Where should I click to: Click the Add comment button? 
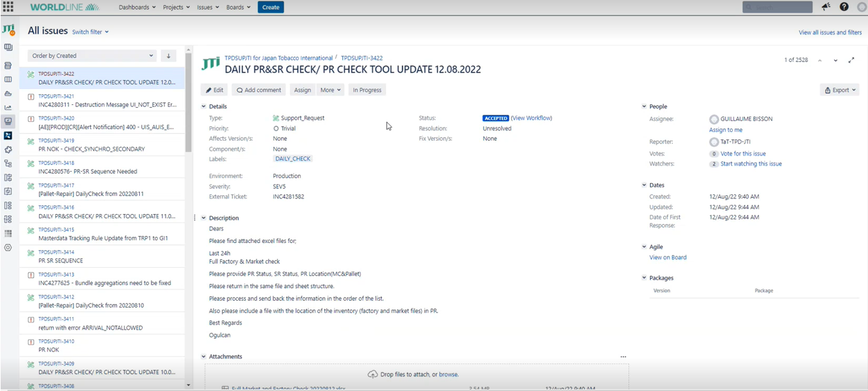pos(259,90)
